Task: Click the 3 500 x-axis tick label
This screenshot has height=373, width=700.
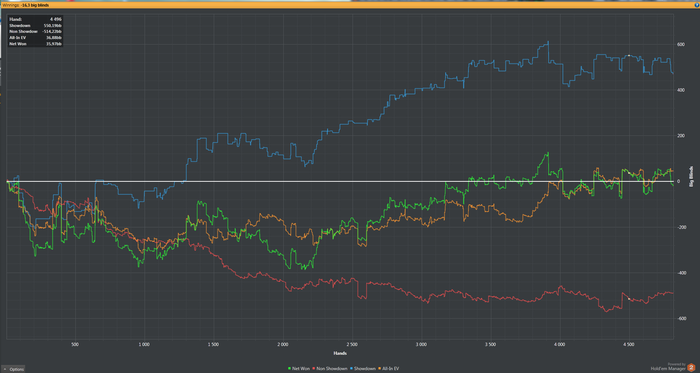Action: [490, 344]
